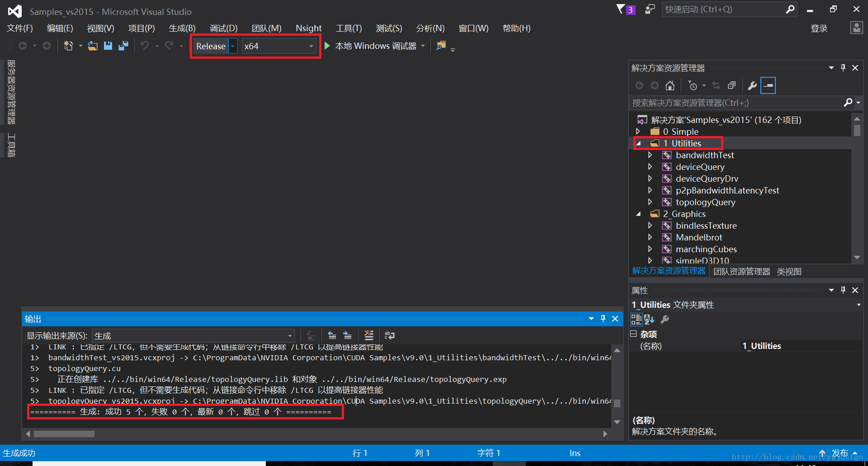Open the 生成(B) build menu
Viewport: 868px width, 466px height.
tap(182, 28)
